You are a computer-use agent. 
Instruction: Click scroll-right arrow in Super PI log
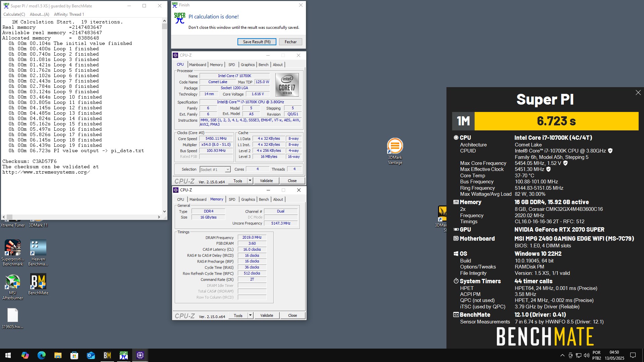pos(159,217)
